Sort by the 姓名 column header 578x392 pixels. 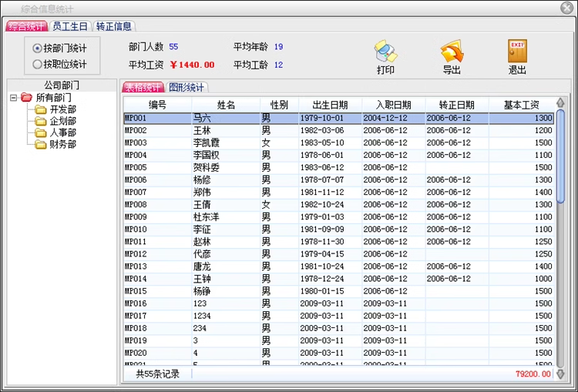click(x=226, y=106)
